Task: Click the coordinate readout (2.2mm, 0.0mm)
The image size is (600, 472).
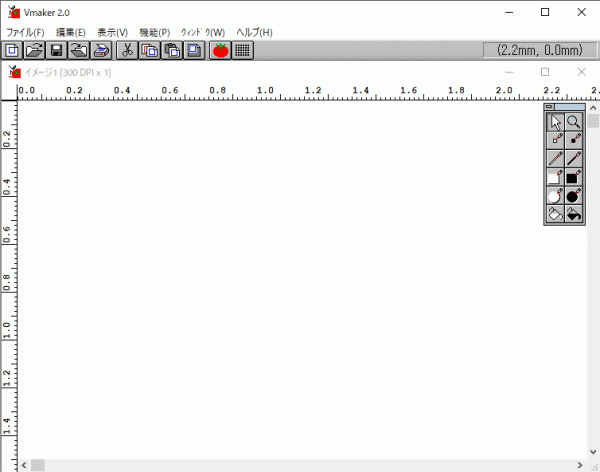Action: [x=540, y=50]
